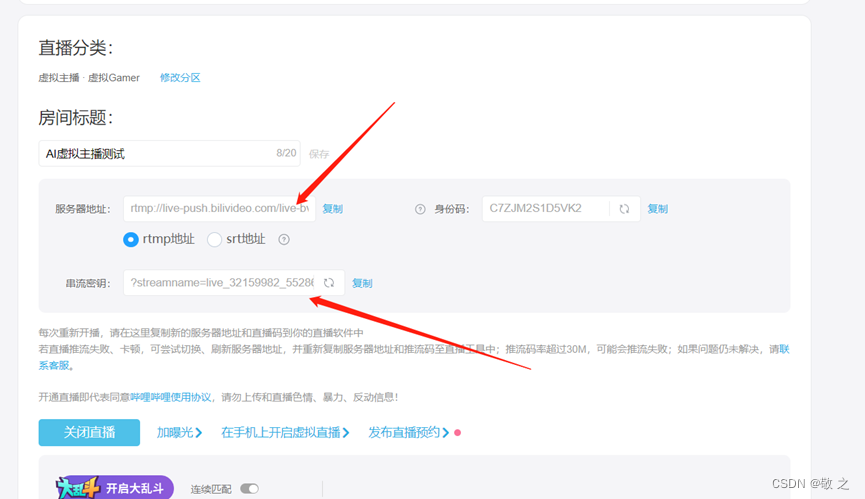Open 在手机上开启虚拟直播 link

tap(285, 433)
